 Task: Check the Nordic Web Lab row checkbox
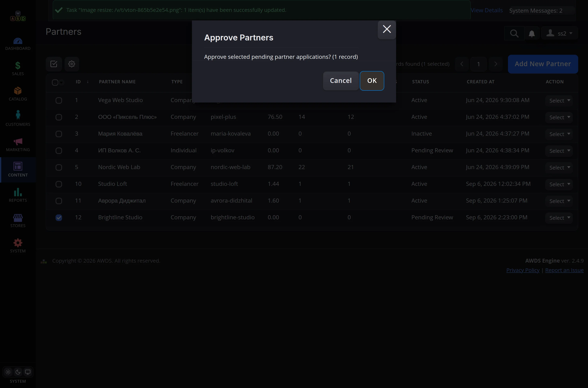click(x=59, y=167)
